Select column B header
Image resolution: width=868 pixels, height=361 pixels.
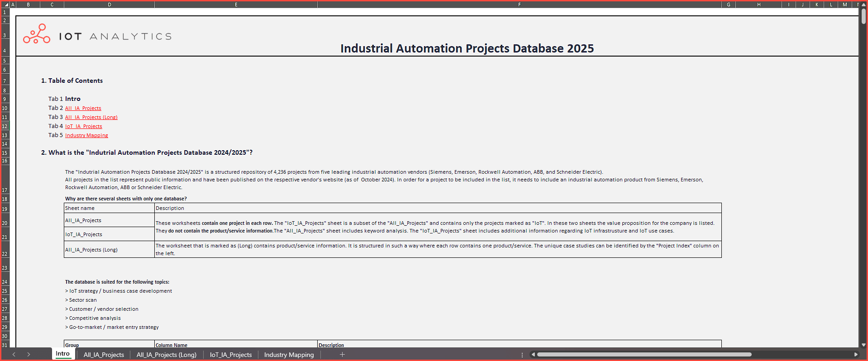click(29, 5)
